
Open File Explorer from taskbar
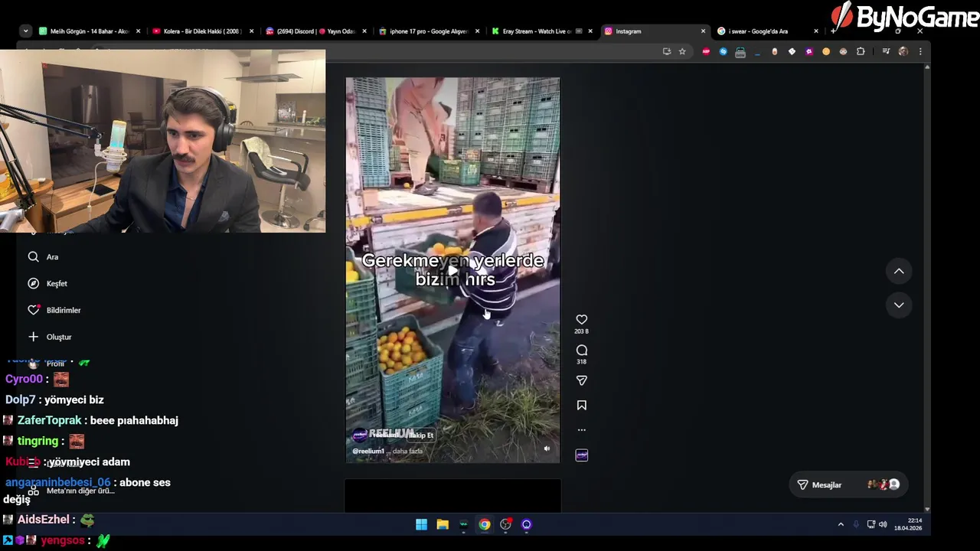[443, 524]
